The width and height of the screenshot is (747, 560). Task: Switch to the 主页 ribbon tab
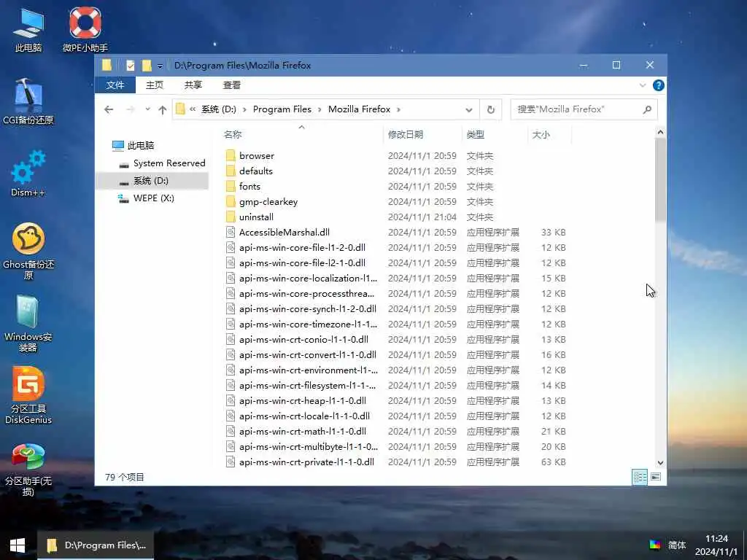(x=155, y=85)
